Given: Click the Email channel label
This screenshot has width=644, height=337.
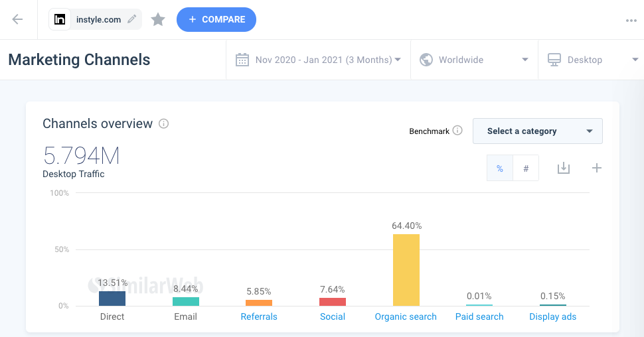Looking at the screenshot, I should tap(186, 316).
